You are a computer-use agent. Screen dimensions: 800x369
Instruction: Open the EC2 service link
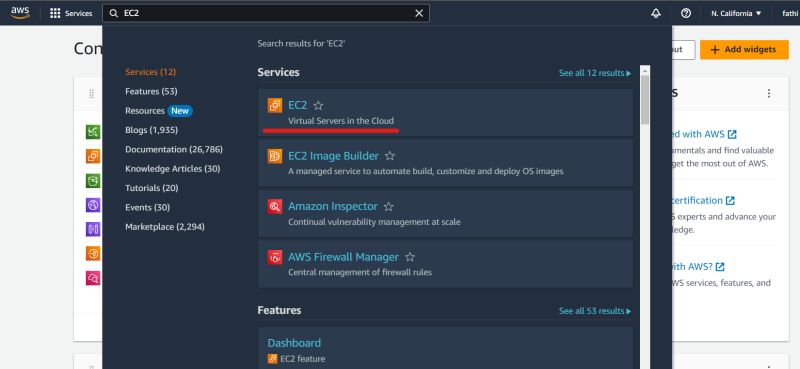point(297,105)
